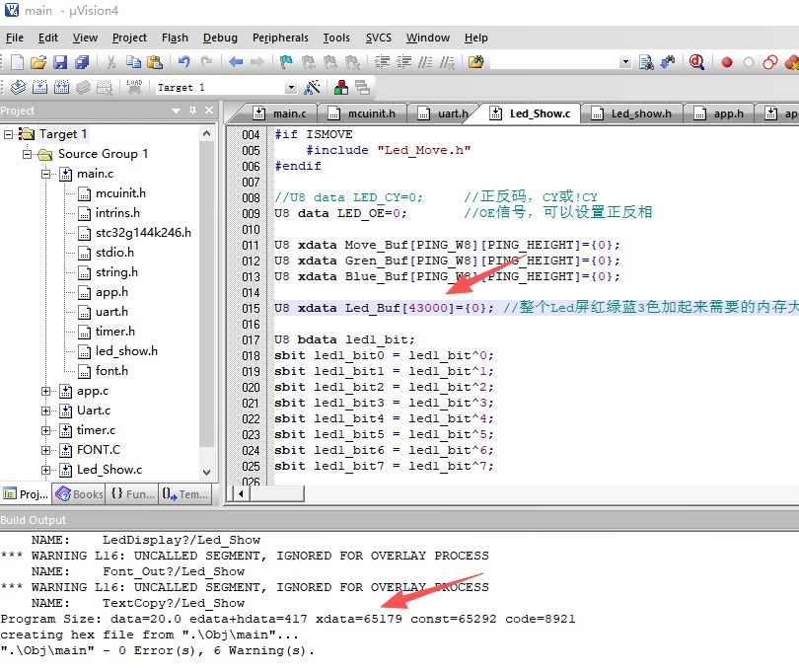
Task: Click the Build target icon in build toolbar
Action: pyautogui.click(x=39, y=87)
